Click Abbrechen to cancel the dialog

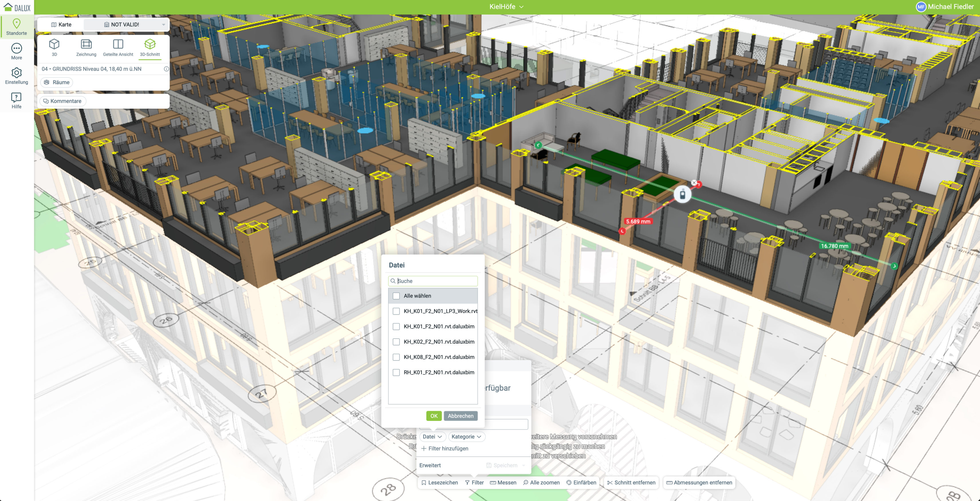click(x=460, y=416)
